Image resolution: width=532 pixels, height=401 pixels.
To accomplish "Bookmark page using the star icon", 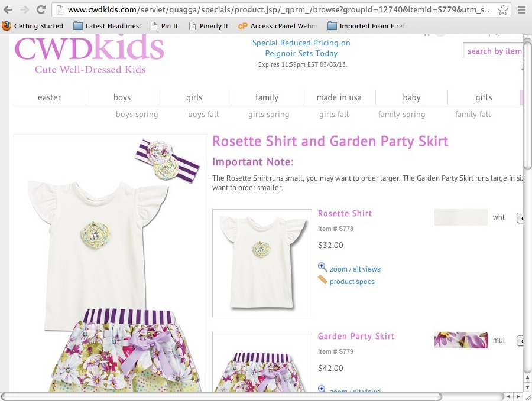I will tap(502, 10).
